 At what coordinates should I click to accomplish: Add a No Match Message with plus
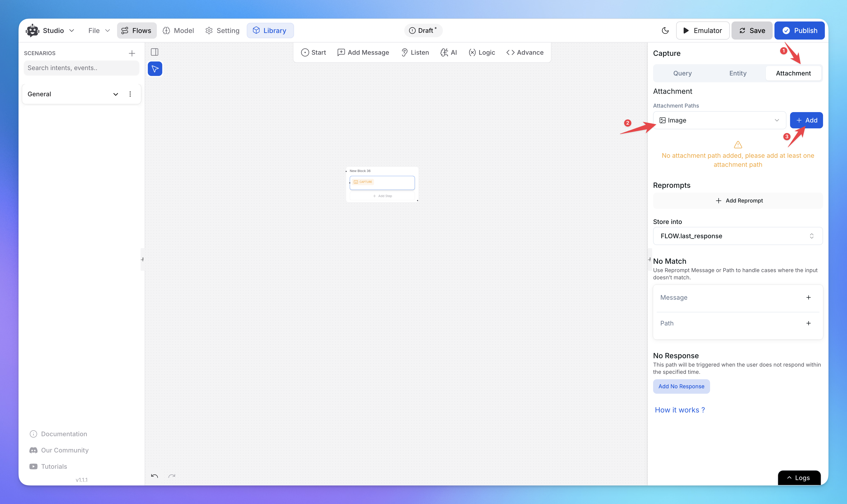click(x=809, y=297)
